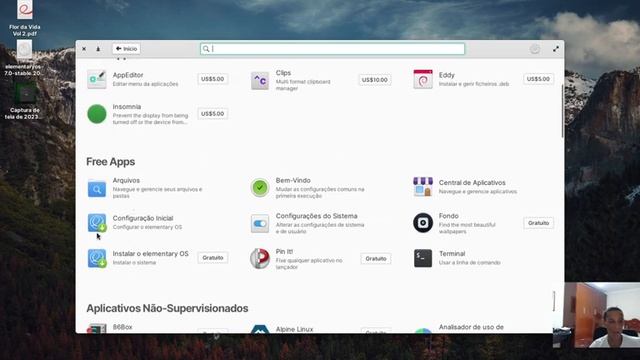Open the Fondo wallpaper app icon
Image resolution: width=640 pixels, height=360 pixels.
click(x=423, y=223)
